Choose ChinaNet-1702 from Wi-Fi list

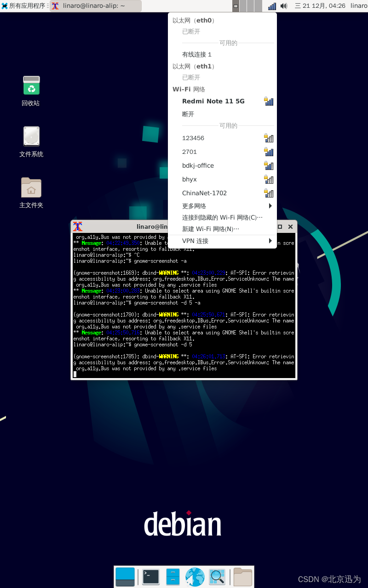[x=204, y=193]
